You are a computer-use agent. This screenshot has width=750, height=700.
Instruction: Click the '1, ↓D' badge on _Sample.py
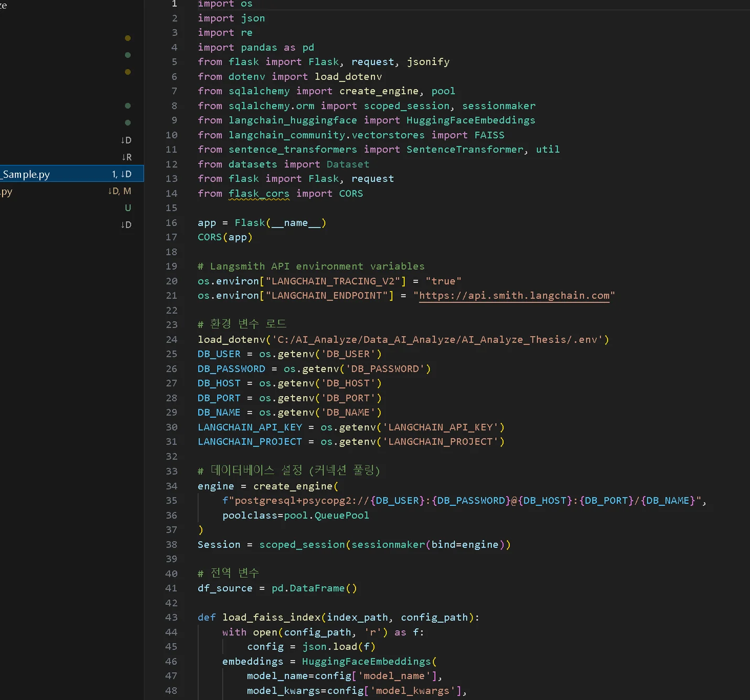pos(122,174)
